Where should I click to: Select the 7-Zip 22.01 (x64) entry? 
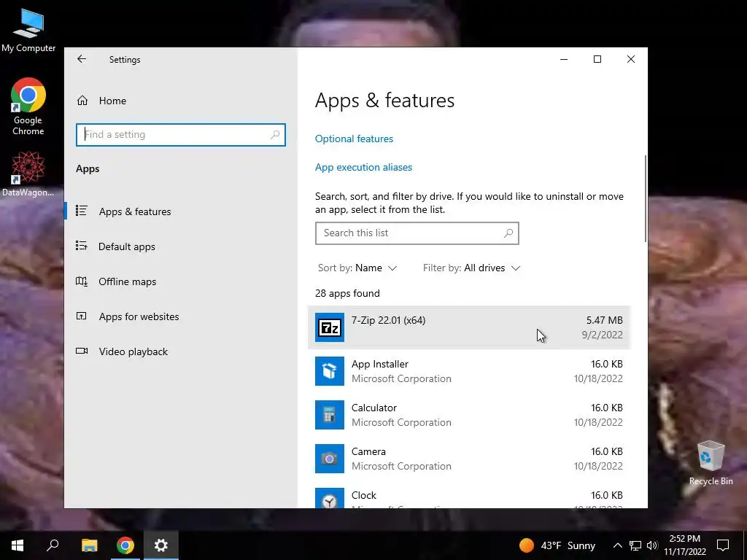[469, 327]
